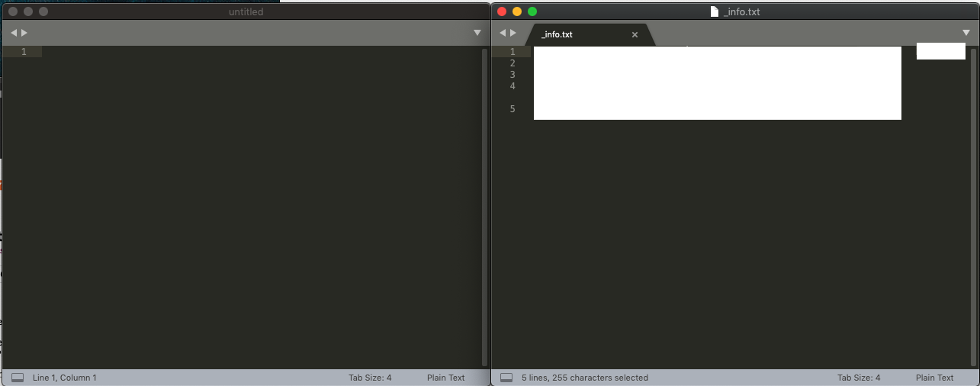Viewport: 980px width, 386px height.
Task: Open Tab Size: 4 menu in _info.txt window
Action: pos(859,378)
